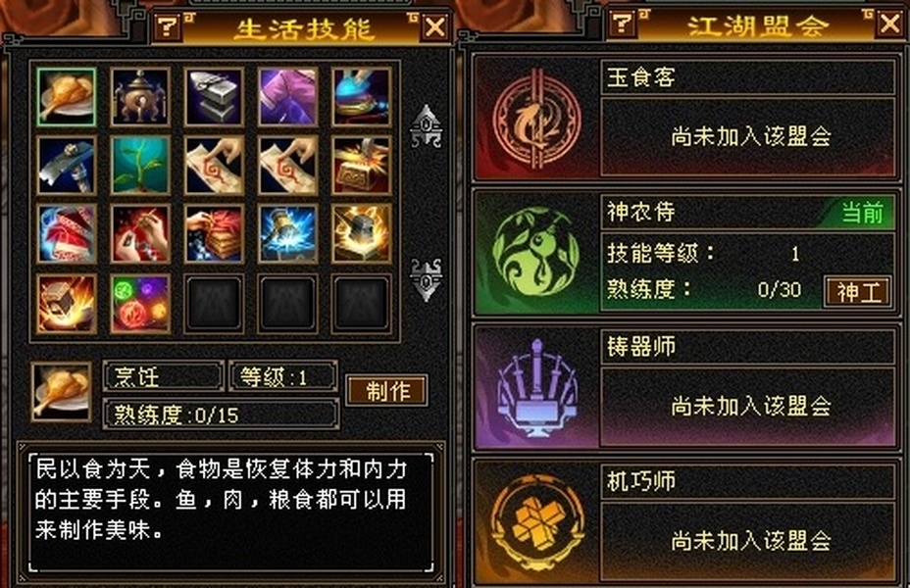The width and height of the screenshot is (910, 588).
Task: Open the 机巧师 guild entry
Action: tap(687, 522)
